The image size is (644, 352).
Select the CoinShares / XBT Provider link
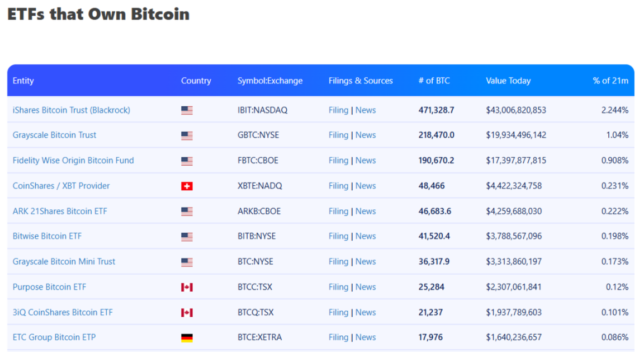click(x=61, y=186)
